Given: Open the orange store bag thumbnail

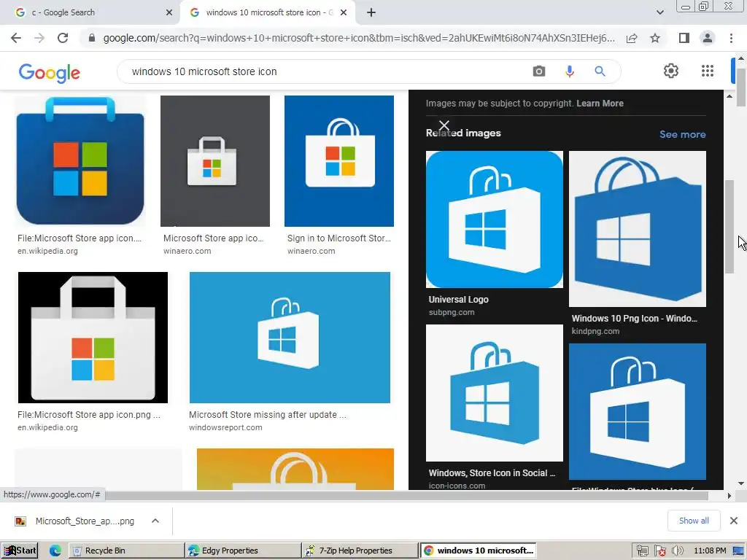Looking at the screenshot, I should (x=295, y=469).
